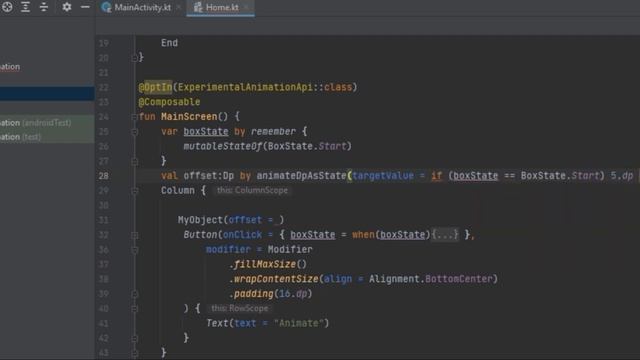The height and width of the screenshot is (360, 640).
Task: Click the MyObject call on line 31
Action: [x=200, y=220]
